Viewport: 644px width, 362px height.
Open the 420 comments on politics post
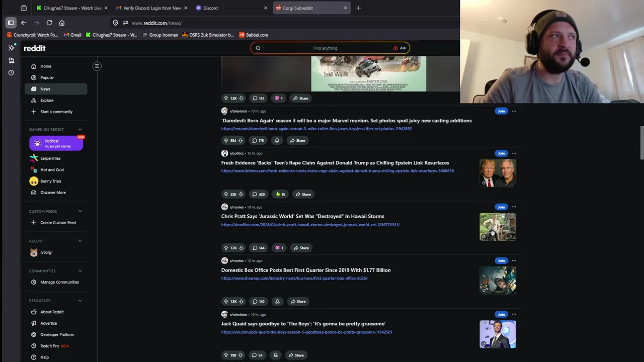coord(259,194)
